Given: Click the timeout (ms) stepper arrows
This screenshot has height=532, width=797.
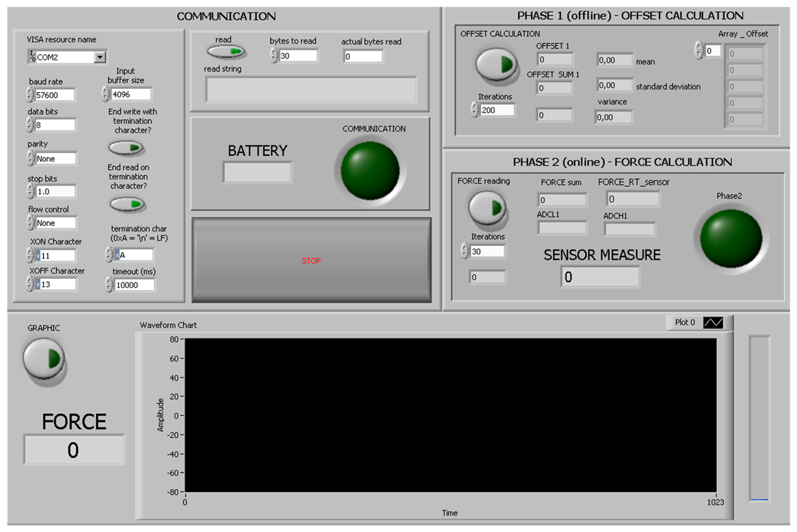Looking at the screenshot, I should pyautogui.click(x=109, y=285).
